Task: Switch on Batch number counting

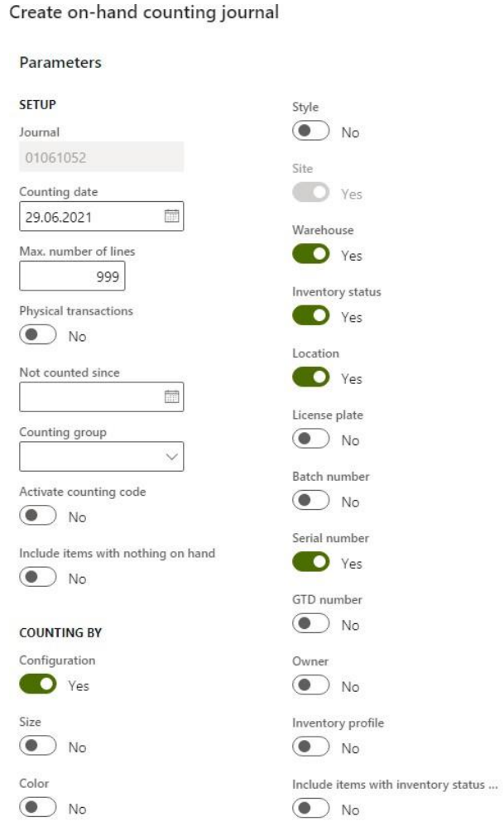Action: click(x=311, y=502)
